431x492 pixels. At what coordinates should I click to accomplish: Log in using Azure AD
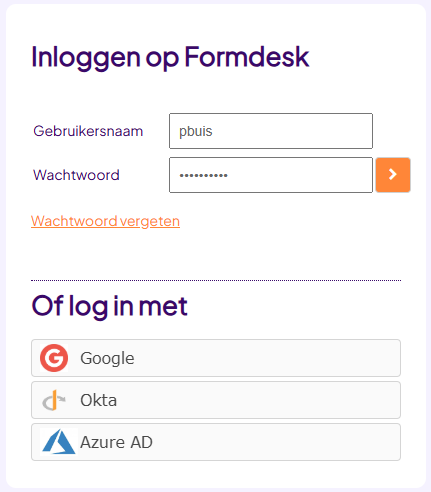(x=216, y=442)
